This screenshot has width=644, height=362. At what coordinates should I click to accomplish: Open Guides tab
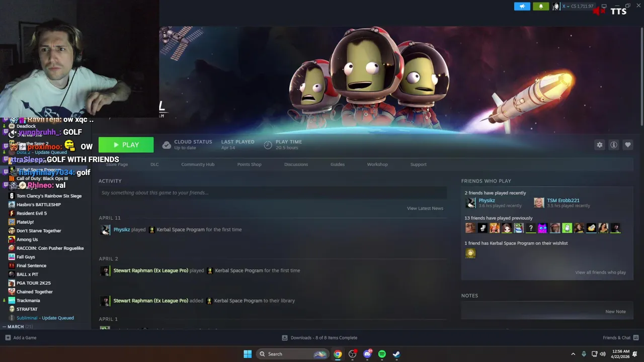(x=337, y=164)
